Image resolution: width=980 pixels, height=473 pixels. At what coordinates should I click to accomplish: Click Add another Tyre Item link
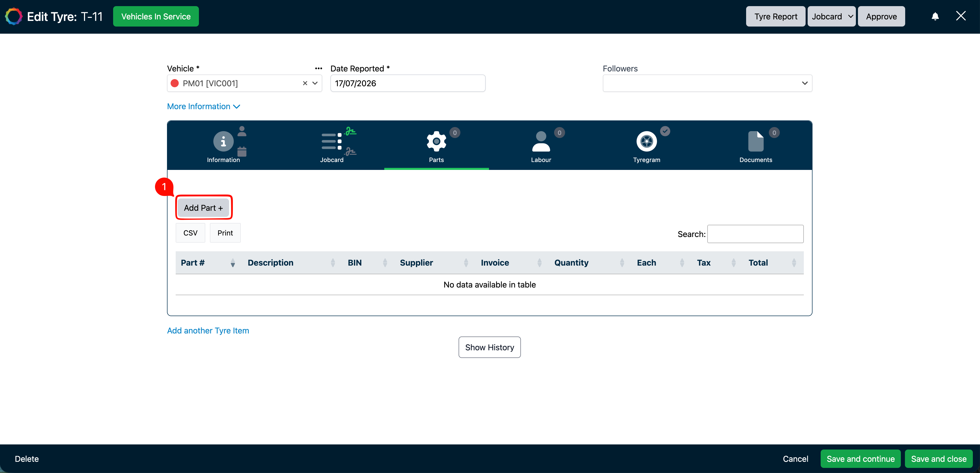point(208,330)
